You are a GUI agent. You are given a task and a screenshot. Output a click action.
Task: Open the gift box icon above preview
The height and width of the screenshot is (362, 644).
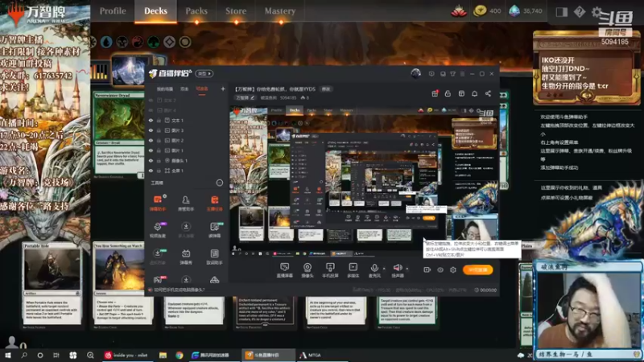tap(435, 93)
